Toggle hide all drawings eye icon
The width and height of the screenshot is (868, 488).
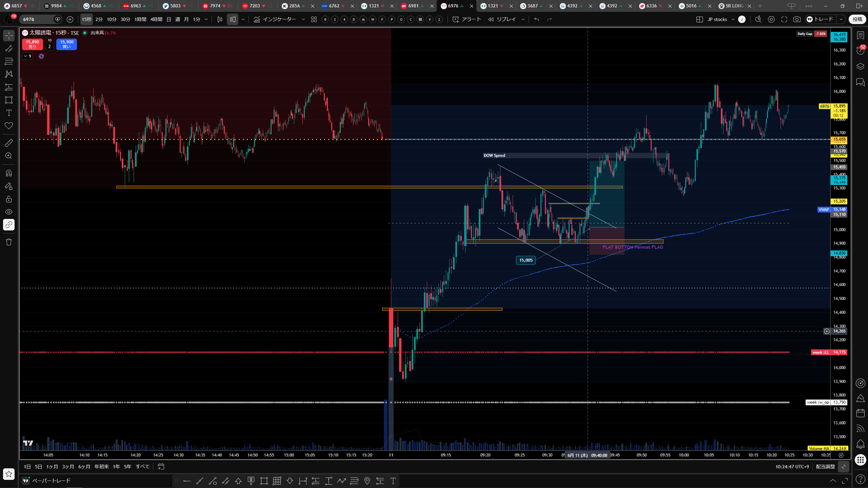(9, 212)
